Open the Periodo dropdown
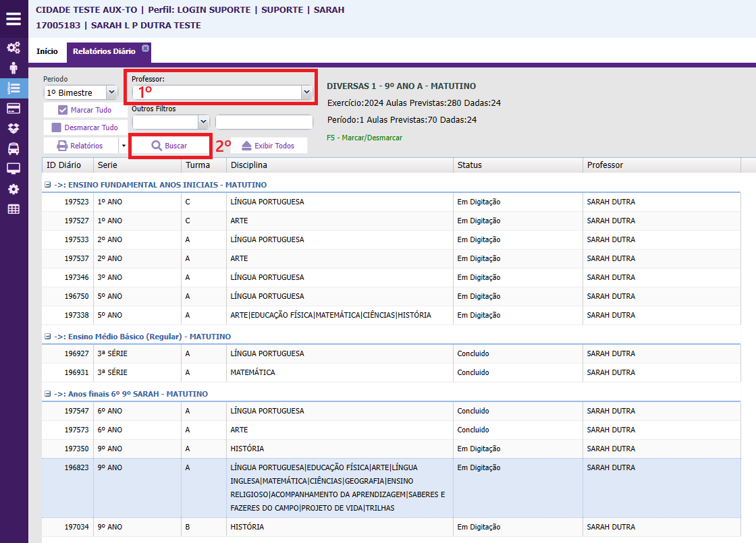Screen dimensions: 756x543 [x=111, y=92]
